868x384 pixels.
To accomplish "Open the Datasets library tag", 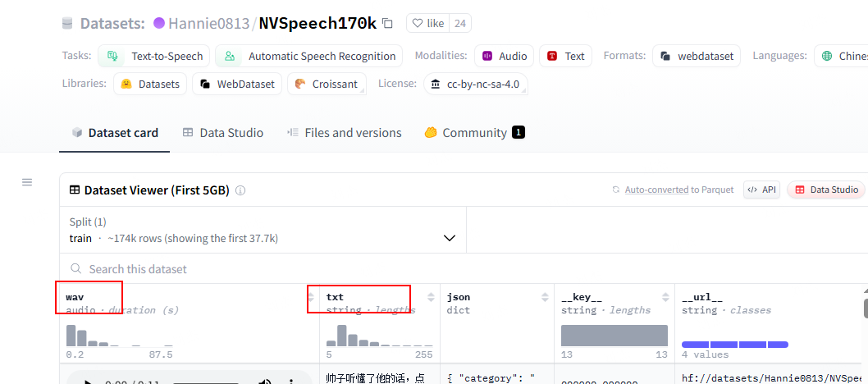I will 150,85.
